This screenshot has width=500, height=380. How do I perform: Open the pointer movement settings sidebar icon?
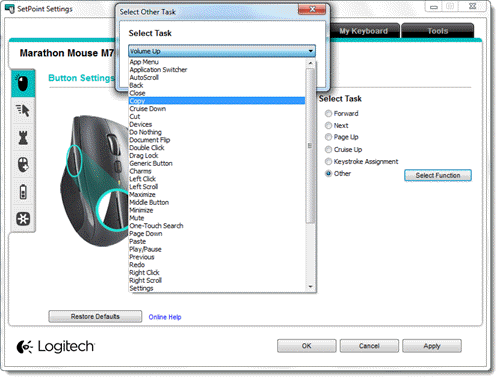(x=23, y=110)
